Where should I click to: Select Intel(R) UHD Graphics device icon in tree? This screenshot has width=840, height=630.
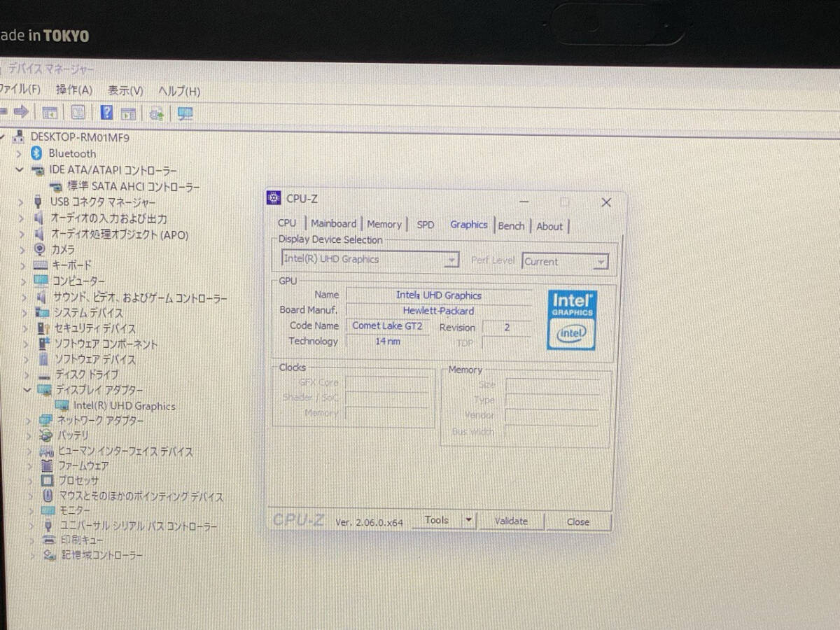(x=62, y=405)
